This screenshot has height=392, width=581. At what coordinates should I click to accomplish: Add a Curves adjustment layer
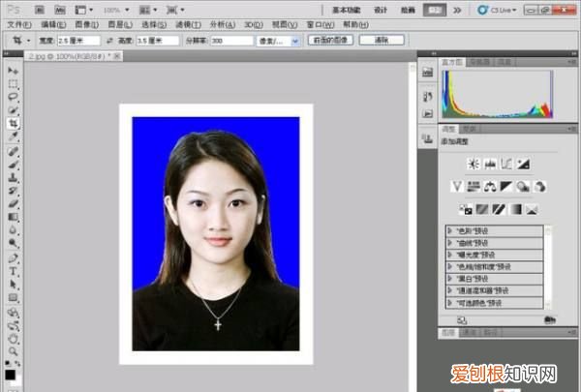click(x=506, y=164)
